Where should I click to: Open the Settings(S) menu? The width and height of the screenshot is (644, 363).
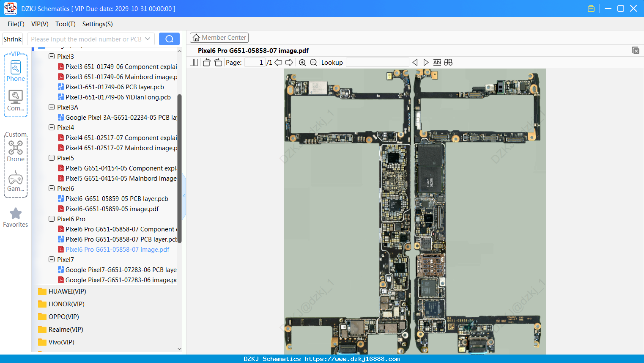[x=98, y=24]
